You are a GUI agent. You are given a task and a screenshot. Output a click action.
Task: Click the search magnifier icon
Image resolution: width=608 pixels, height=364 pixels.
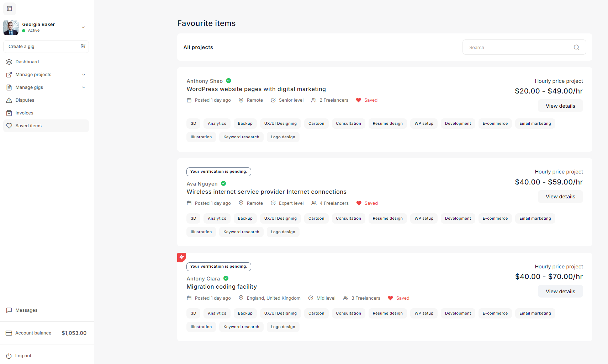[576, 47]
